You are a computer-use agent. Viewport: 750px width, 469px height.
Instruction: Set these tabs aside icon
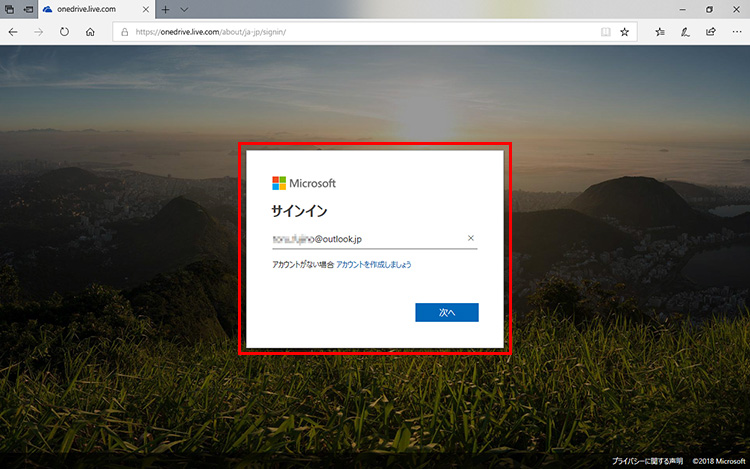click(29, 9)
